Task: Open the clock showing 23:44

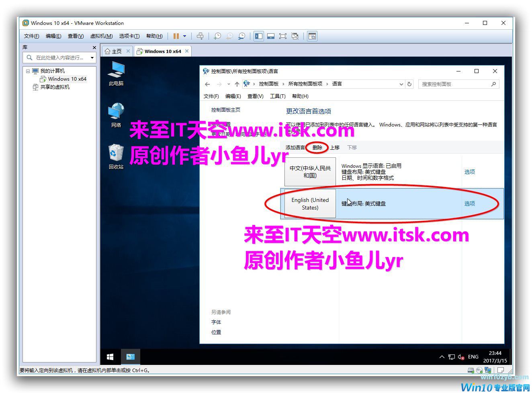Action: click(495, 357)
